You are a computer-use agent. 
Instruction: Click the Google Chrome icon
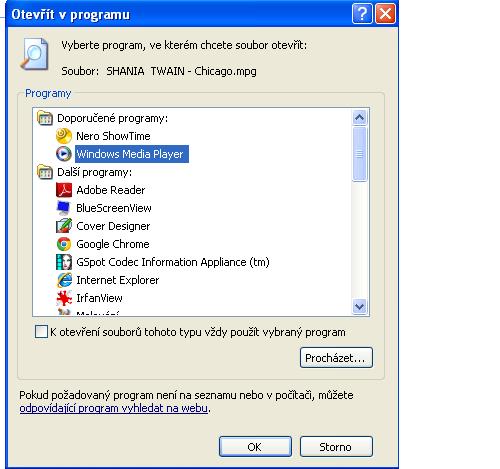coord(64,244)
